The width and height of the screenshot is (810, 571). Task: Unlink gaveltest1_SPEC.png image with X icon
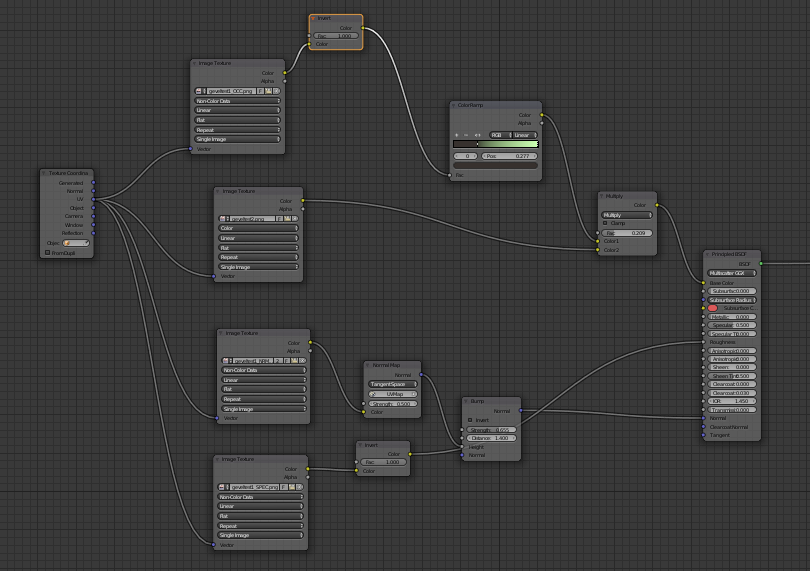click(300, 487)
